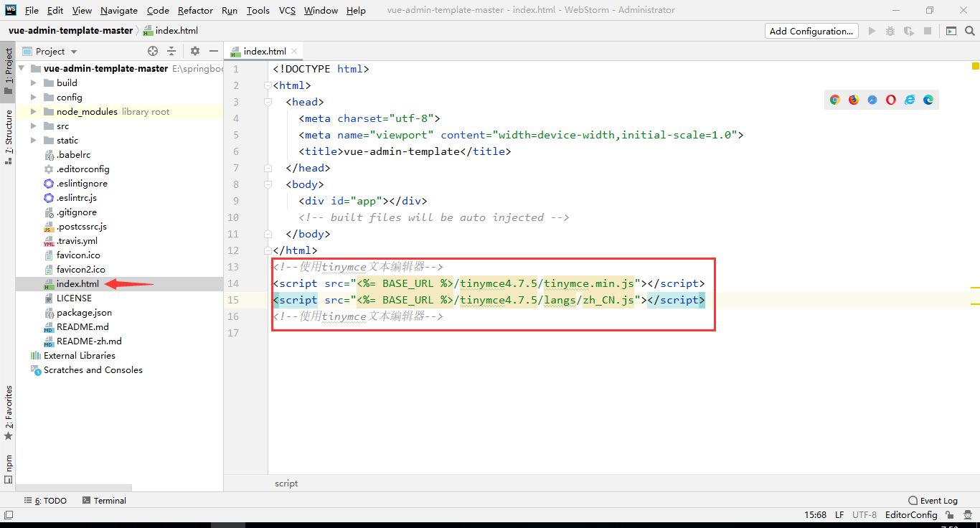This screenshot has height=528, width=980.
Task: Toggle the Favorites side tab
Action: 8,412
